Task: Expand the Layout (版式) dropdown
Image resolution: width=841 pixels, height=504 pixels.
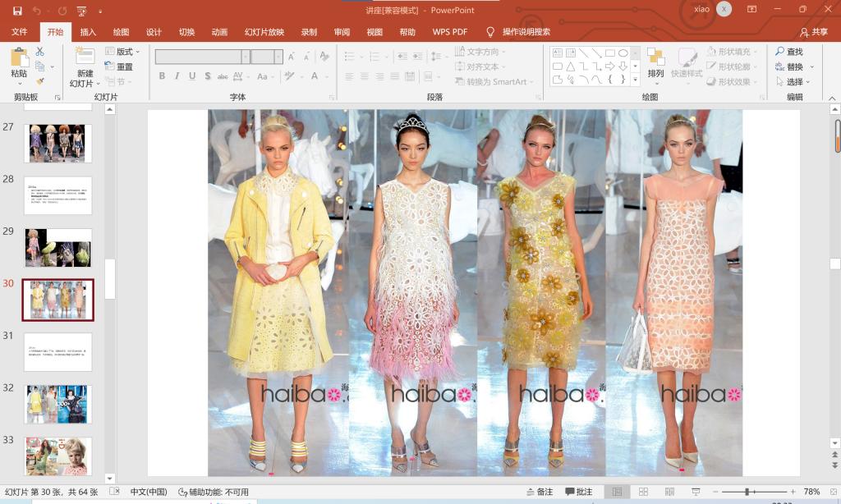Action: (x=123, y=52)
